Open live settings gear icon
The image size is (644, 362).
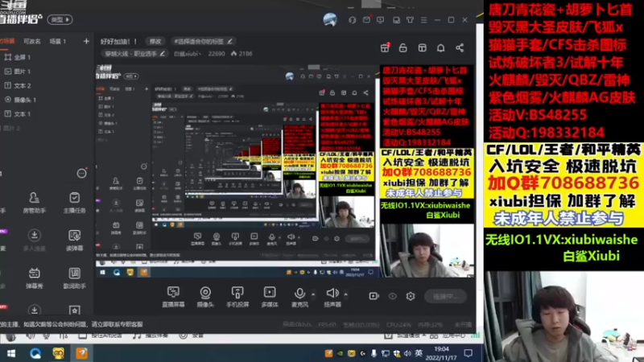411,296
